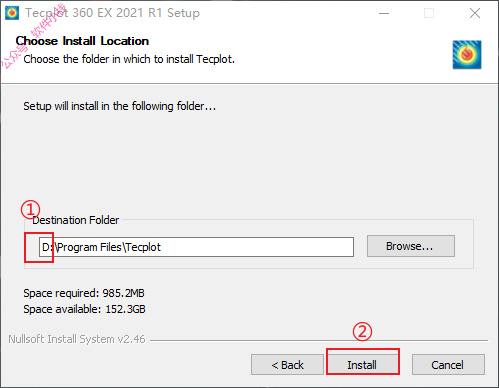
Task: Click the Space required: 985.2MB text
Action: [84, 293]
